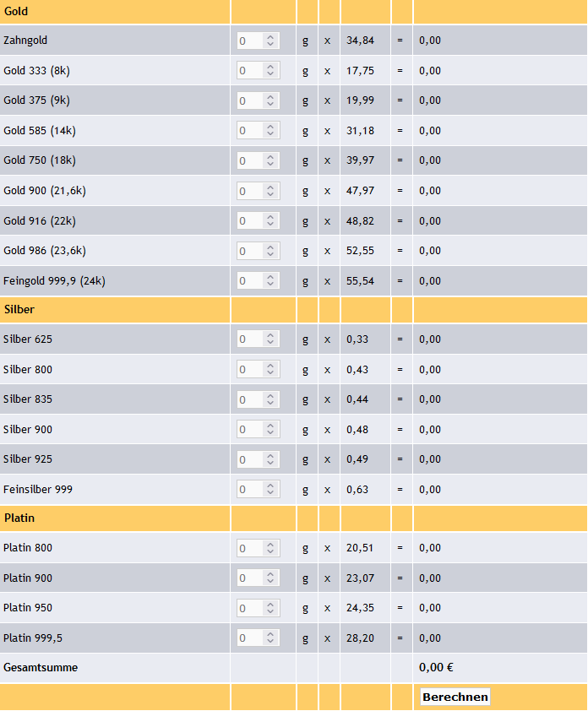Decrease the Platin 900 gram value
The height and width of the screenshot is (711, 588).
tap(270, 582)
